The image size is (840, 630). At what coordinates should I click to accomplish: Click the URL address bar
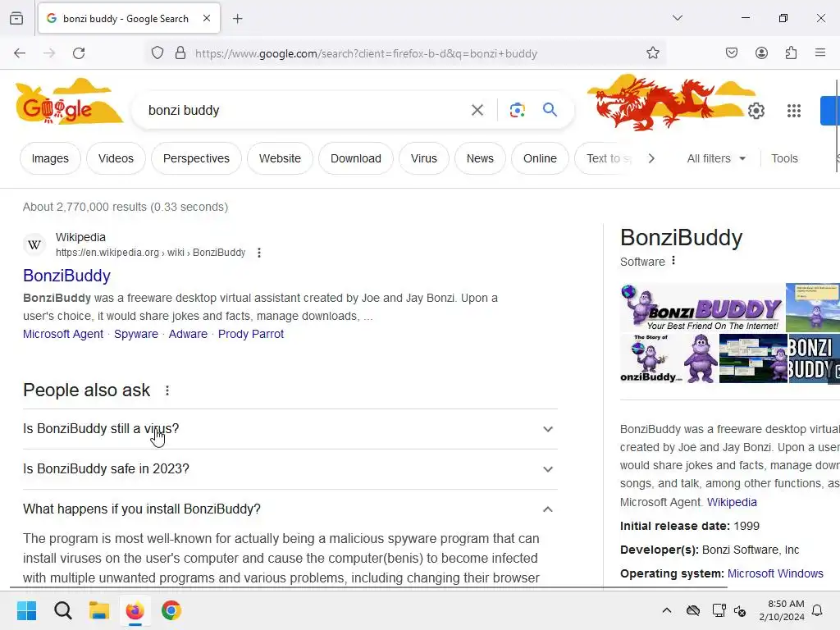(407, 53)
